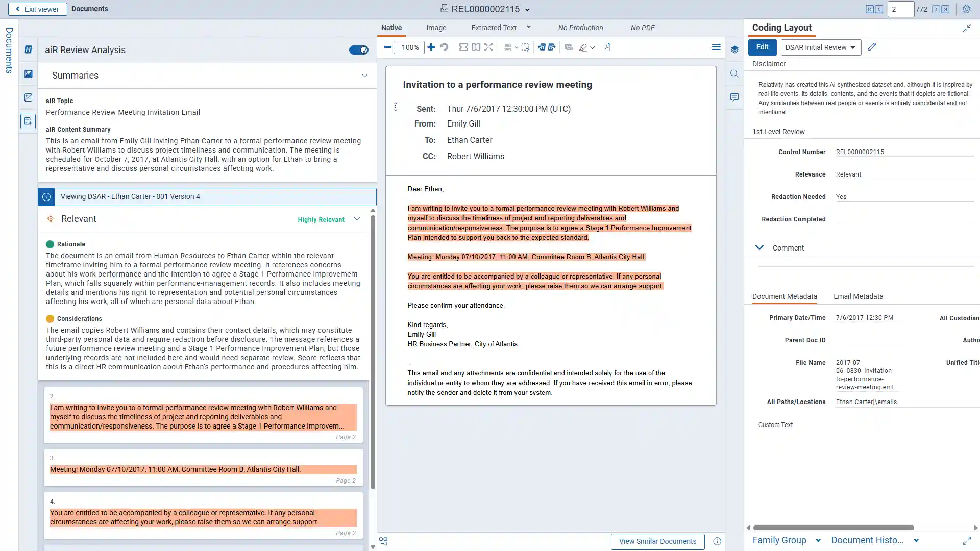Click citation 2 performance review excerpt
This screenshot has width=980, height=551.
pyautogui.click(x=203, y=415)
